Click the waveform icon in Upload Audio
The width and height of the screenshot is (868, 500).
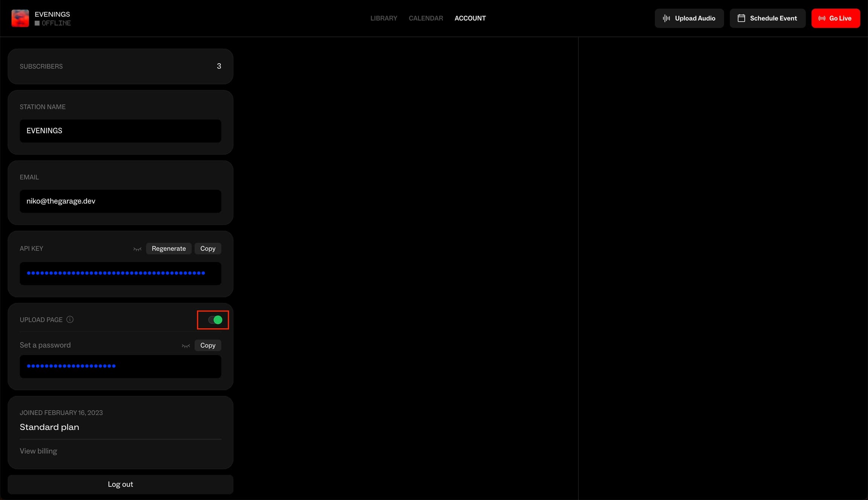[666, 18]
